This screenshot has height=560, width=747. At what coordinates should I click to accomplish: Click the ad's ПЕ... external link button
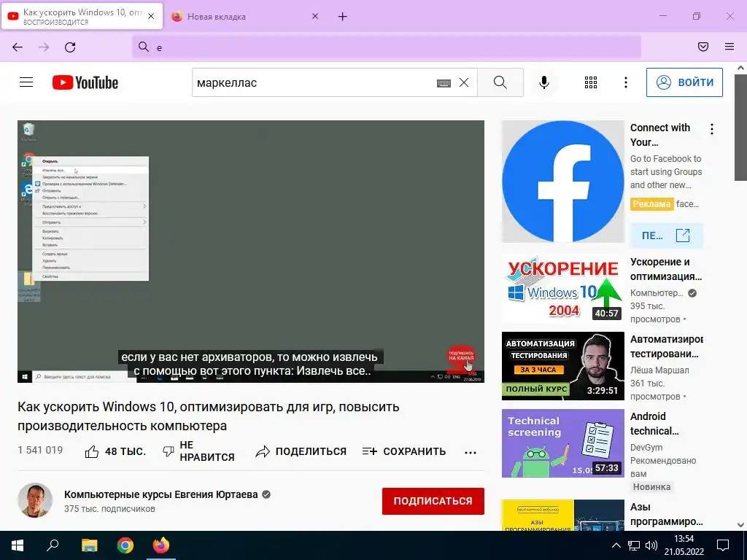click(x=667, y=236)
